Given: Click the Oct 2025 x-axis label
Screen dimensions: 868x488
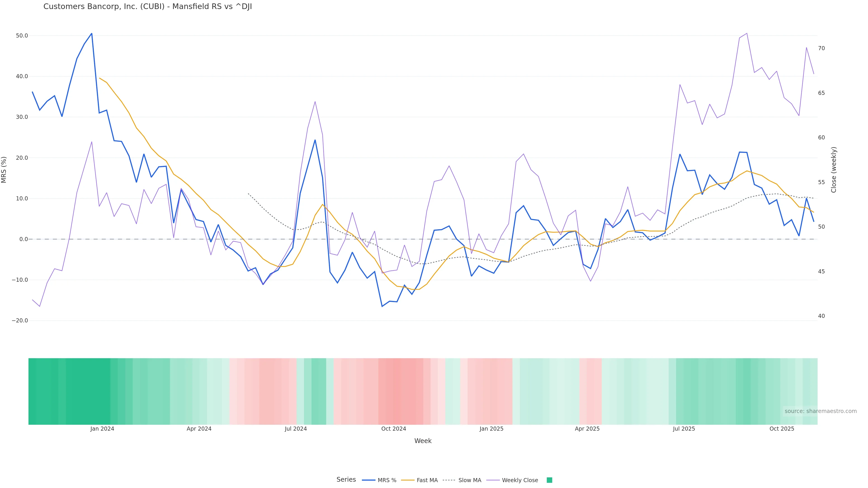Looking at the screenshot, I should 781,429.
